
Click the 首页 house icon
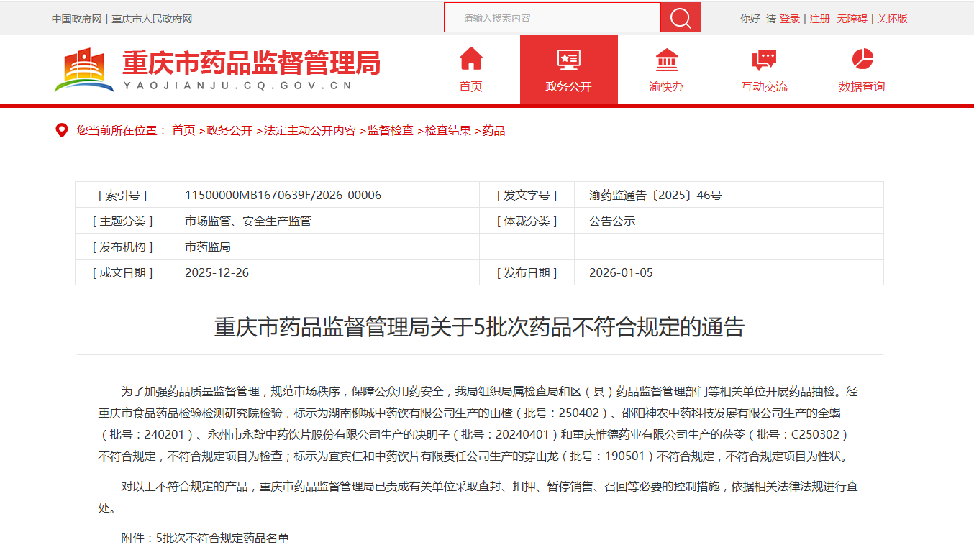[471, 59]
